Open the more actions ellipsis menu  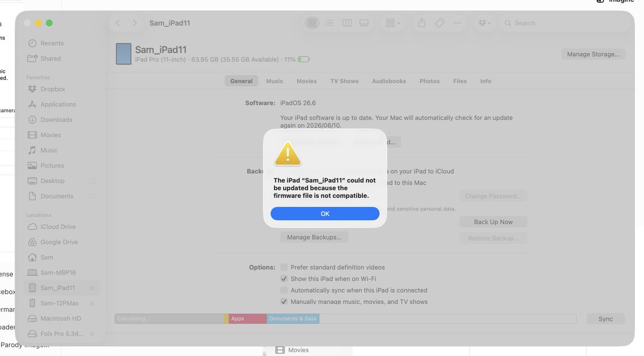coord(457,23)
